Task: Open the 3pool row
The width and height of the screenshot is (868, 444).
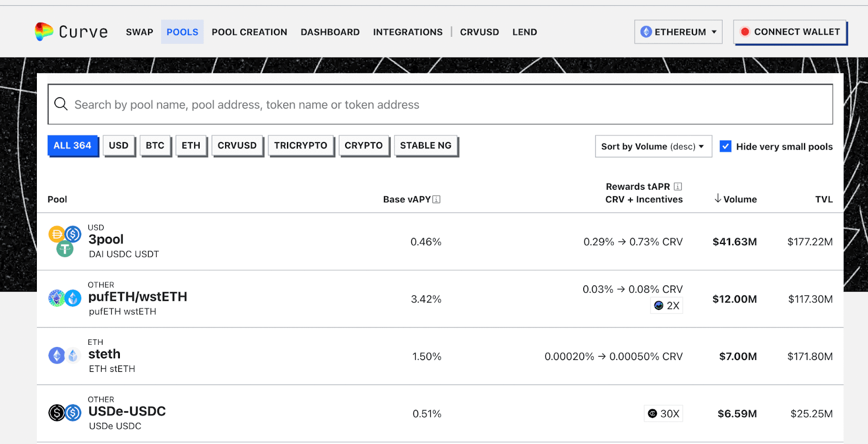Action: click(440, 242)
